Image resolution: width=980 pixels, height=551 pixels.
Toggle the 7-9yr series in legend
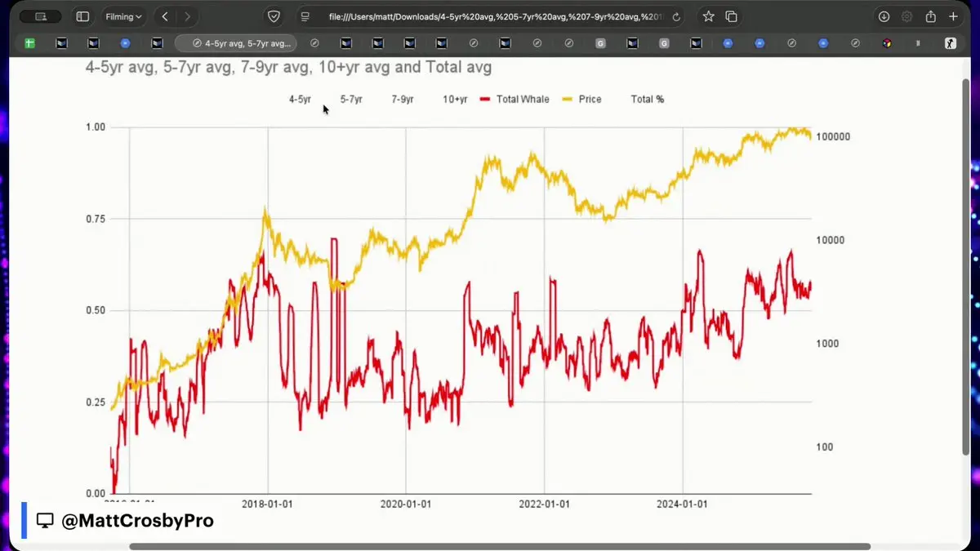[403, 100]
